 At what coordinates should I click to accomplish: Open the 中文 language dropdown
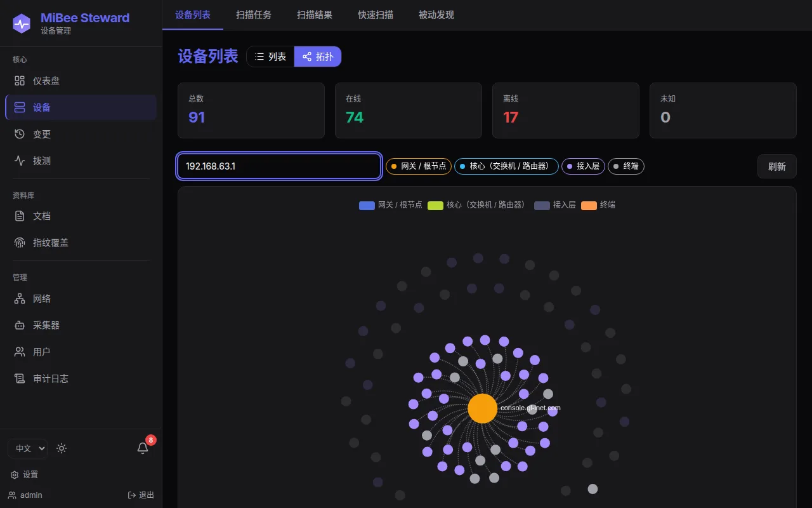click(x=28, y=448)
